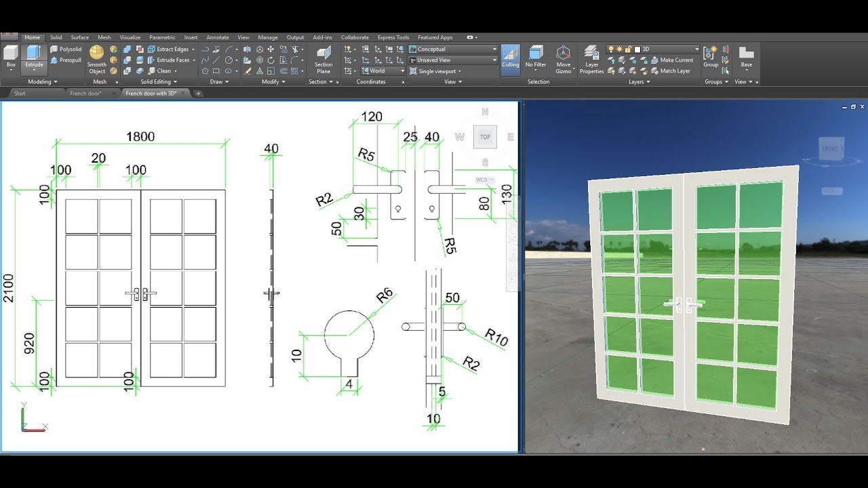Screen dimensions: 868x488
Task: Open the Express Tools ribbon tab
Action: [393, 37]
